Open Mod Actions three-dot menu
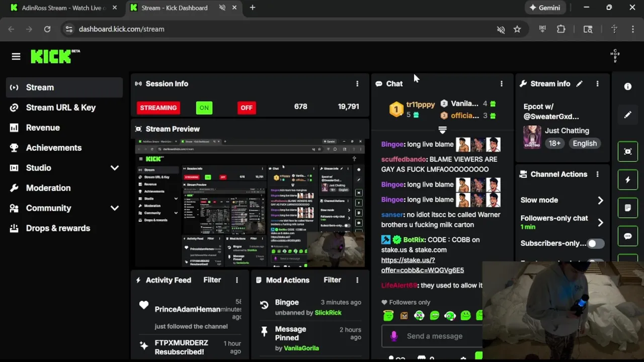Screen dimensions: 644x362 357,280
